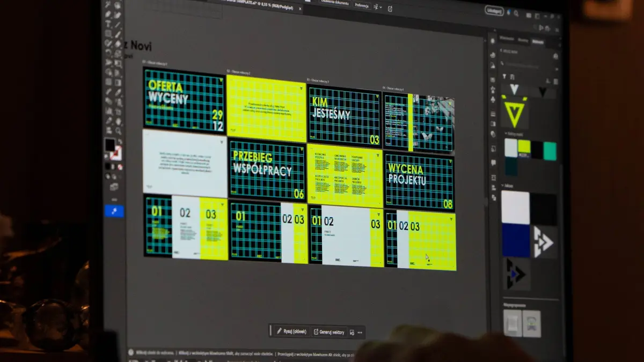Viewport: 644px width, 362px height.
Task: Select the Rotate tool
Action: [x=108, y=53]
